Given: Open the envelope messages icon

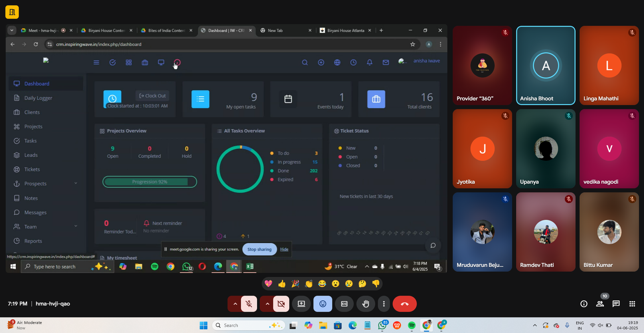Looking at the screenshot, I should tap(386, 62).
